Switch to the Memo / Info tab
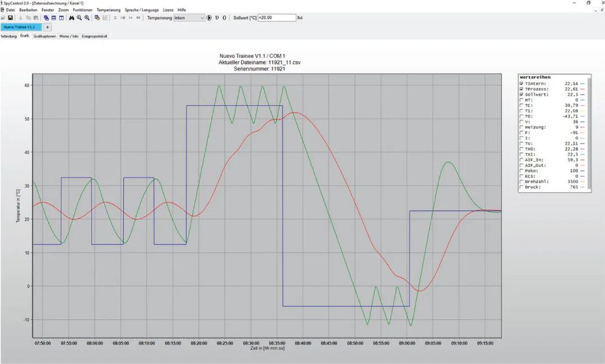Screen dimensions: 605x364 coord(69,36)
